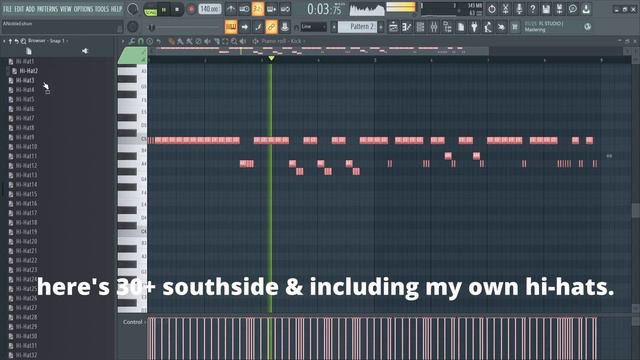Open the EDIT menu
The image size is (640, 360).
coord(19,9)
